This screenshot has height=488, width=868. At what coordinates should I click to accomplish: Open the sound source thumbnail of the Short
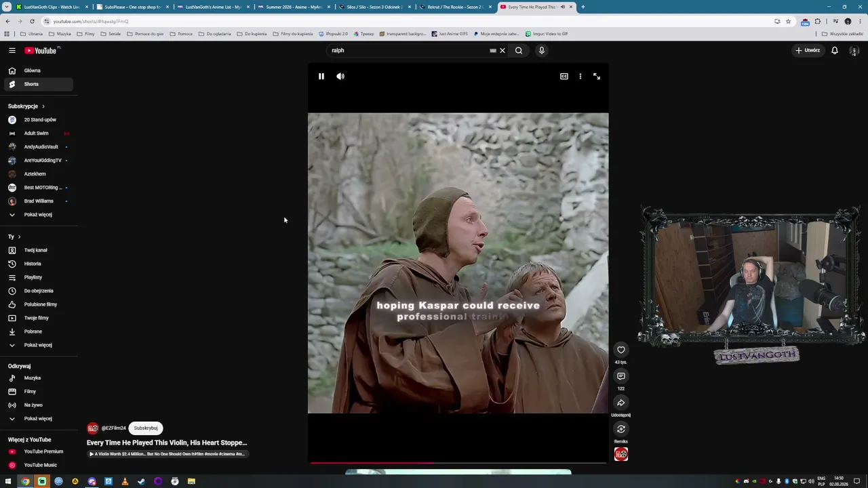tap(620, 454)
